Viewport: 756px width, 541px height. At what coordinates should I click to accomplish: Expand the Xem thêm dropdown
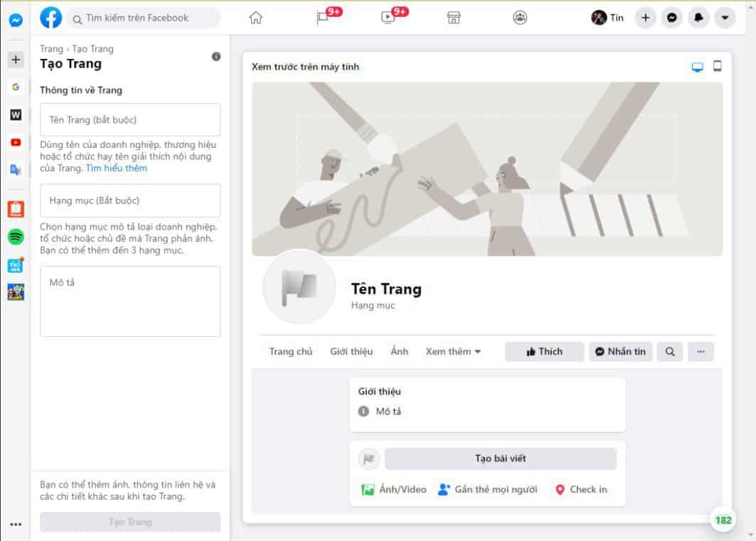tap(453, 351)
